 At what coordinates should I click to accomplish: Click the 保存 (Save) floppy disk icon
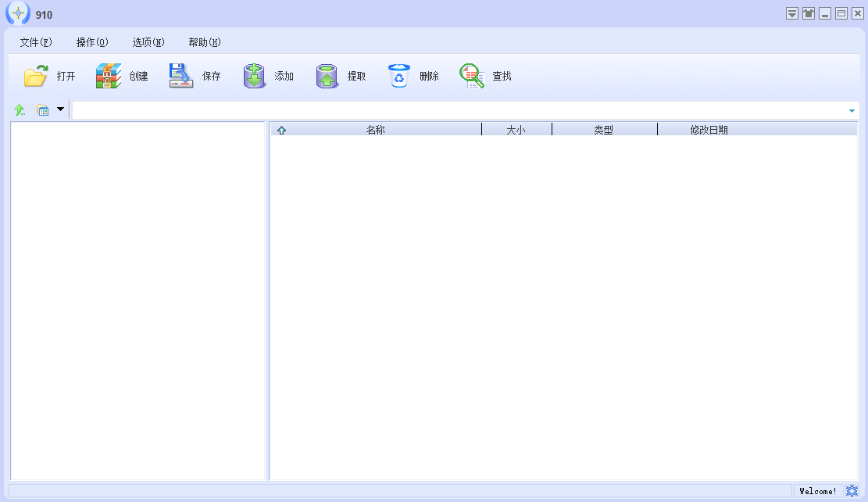click(x=181, y=76)
